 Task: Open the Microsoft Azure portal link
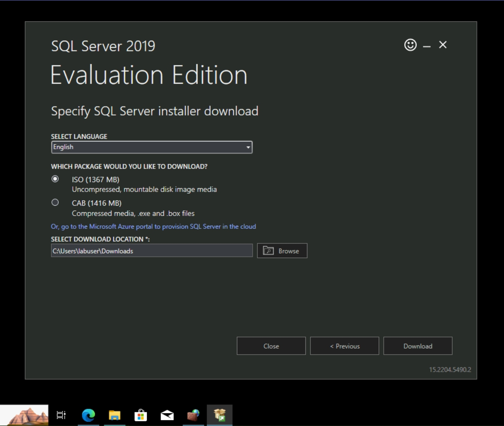(153, 226)
